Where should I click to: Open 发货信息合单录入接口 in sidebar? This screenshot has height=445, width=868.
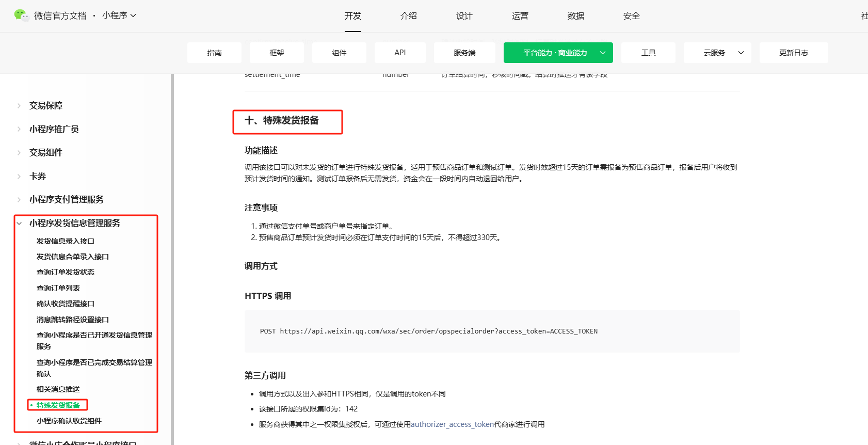point(73,257)
